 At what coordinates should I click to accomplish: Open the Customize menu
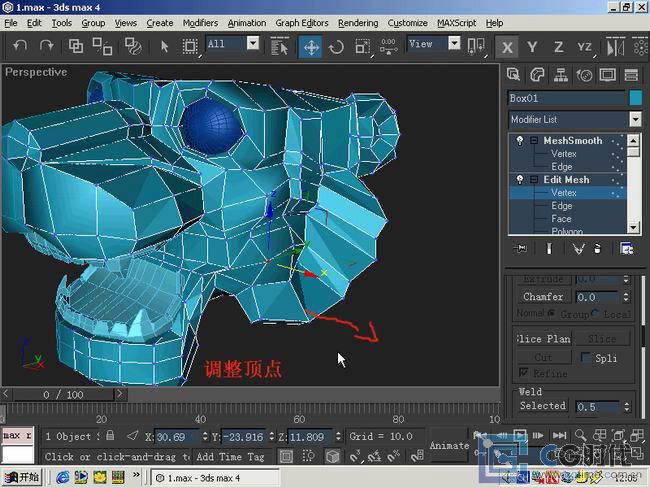click(407, 23)
